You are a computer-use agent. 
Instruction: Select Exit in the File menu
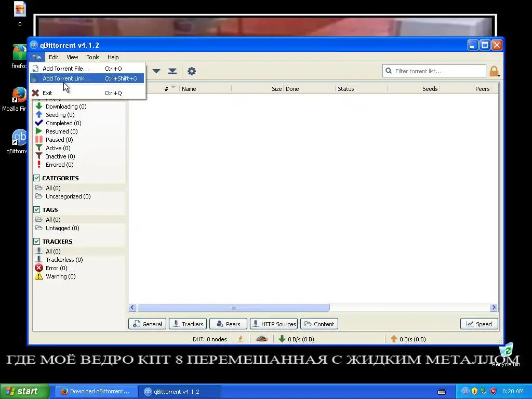87,93
